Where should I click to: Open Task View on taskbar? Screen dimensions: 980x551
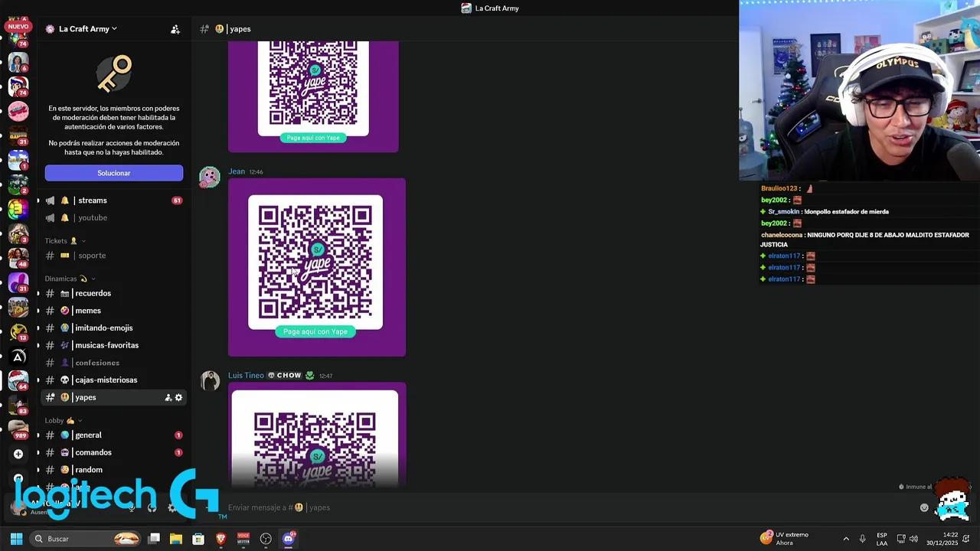(x=154, y=539)
